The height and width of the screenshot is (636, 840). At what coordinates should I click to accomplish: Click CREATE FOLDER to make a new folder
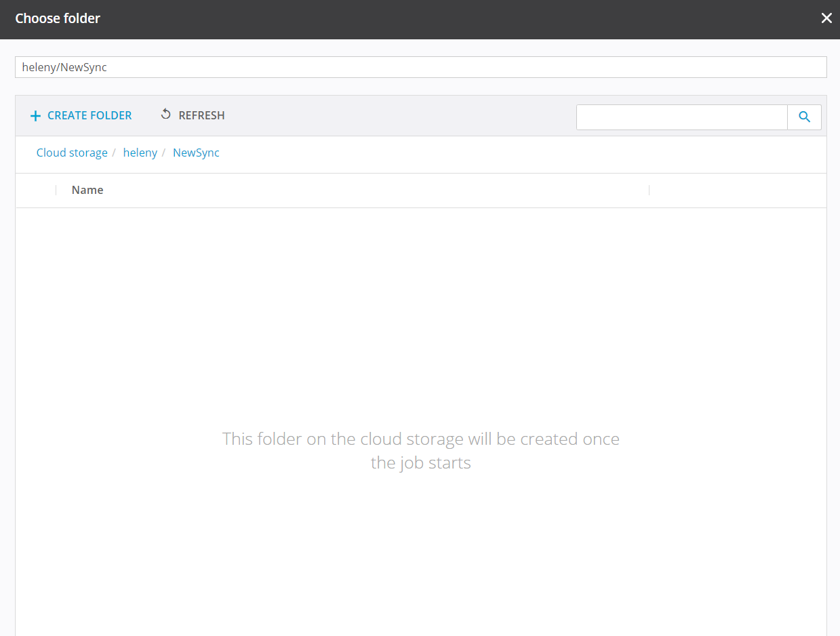click(x=89, y=115)
